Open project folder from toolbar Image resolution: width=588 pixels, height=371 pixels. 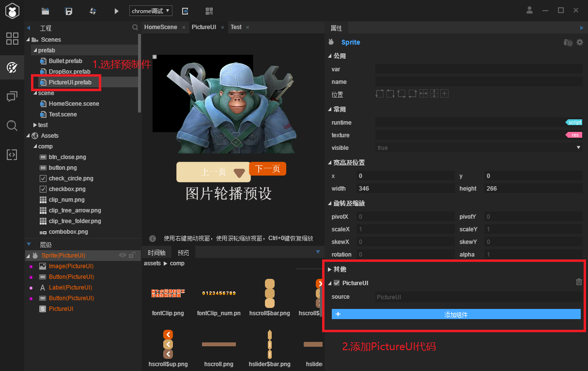tap(45, 11)
